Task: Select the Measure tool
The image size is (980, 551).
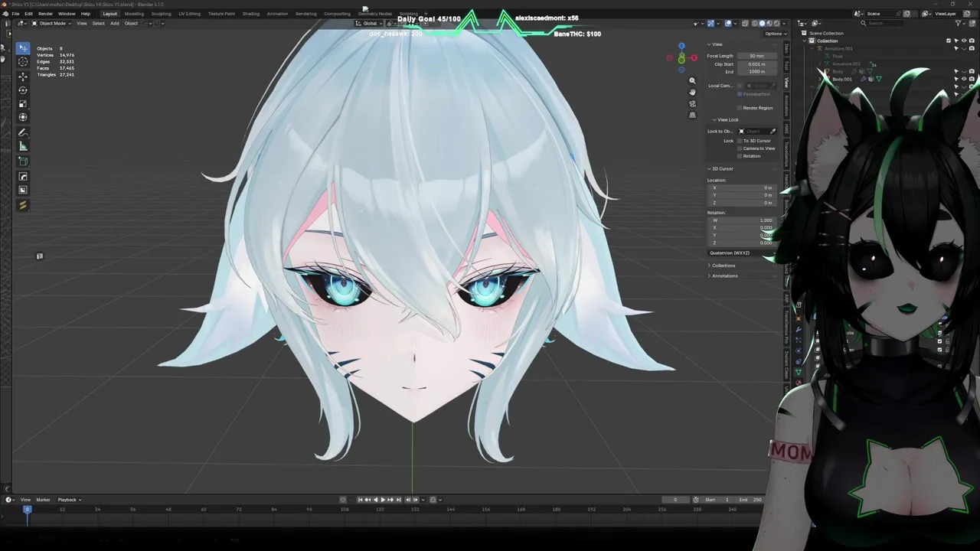Action: (23, 146)
